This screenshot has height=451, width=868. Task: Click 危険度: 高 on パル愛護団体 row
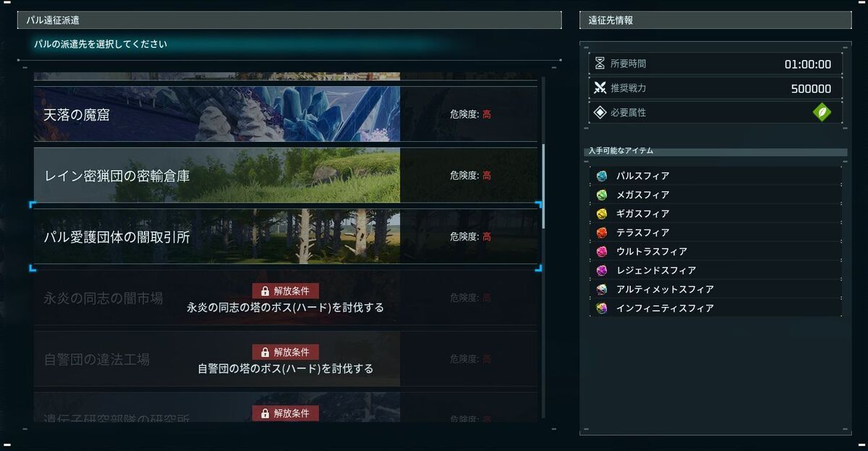(470, 237)
